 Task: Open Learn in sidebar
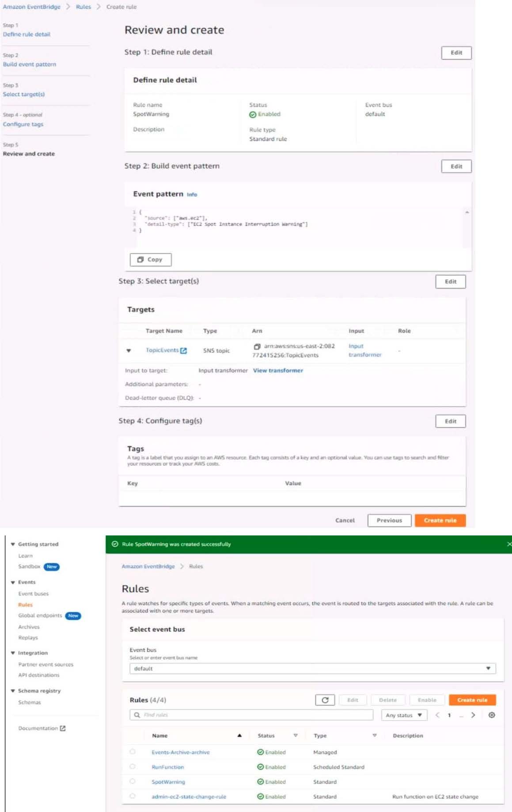click(x=25, y=556)
